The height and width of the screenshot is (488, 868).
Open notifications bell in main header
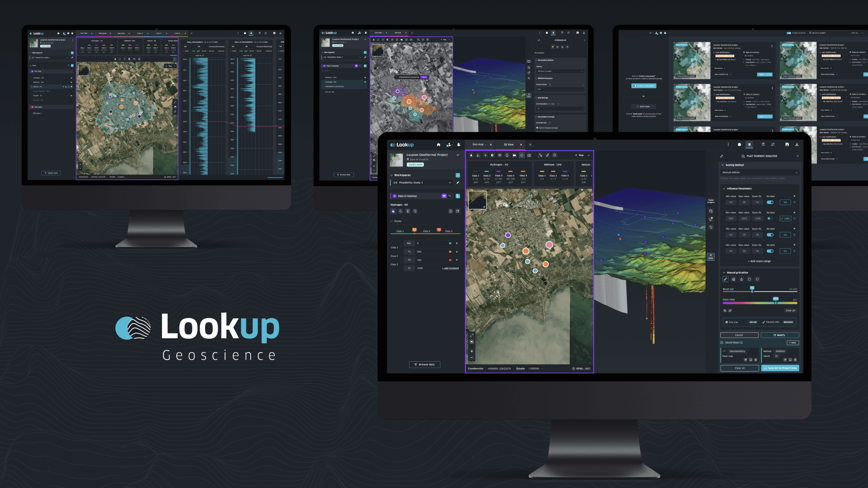tap(459, 145)
